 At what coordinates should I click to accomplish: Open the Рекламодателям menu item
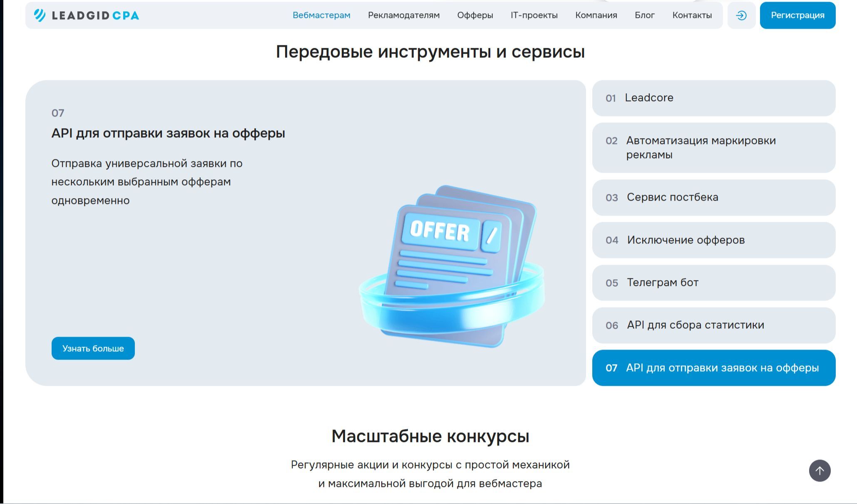403,15
